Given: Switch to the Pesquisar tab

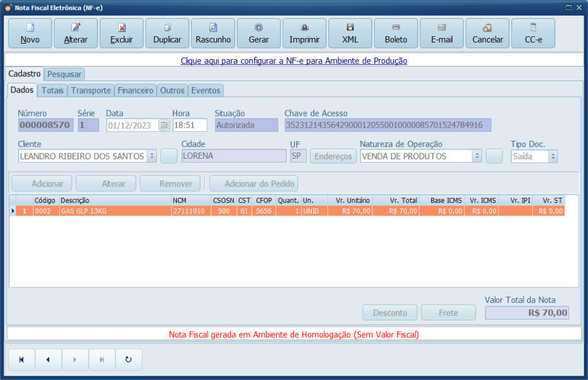Looking at the screenshot, I should (64, 74).
